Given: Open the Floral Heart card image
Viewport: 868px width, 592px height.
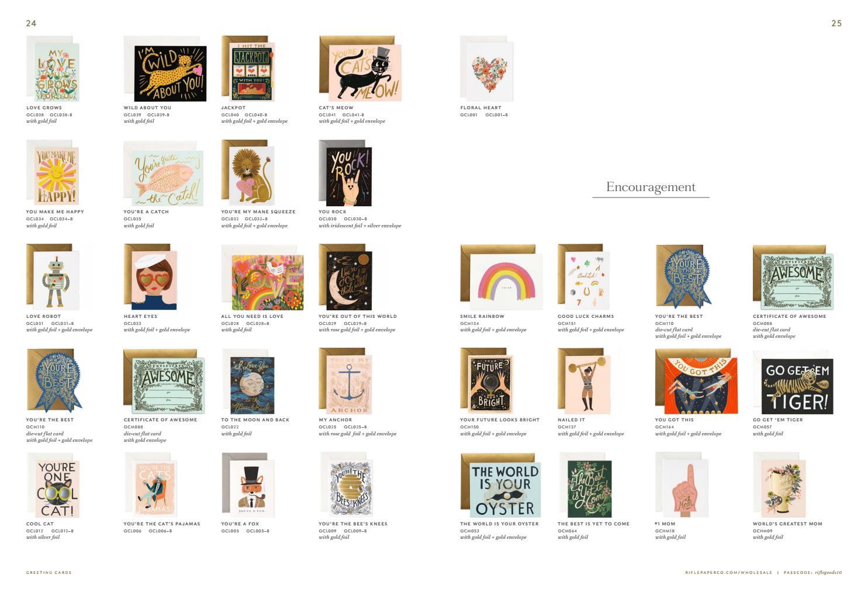Looking at the screenshot, I should point(487,69).
